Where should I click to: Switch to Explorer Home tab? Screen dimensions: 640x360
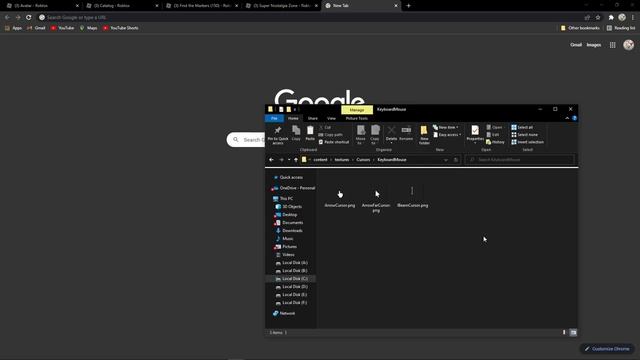pos(293,118)
